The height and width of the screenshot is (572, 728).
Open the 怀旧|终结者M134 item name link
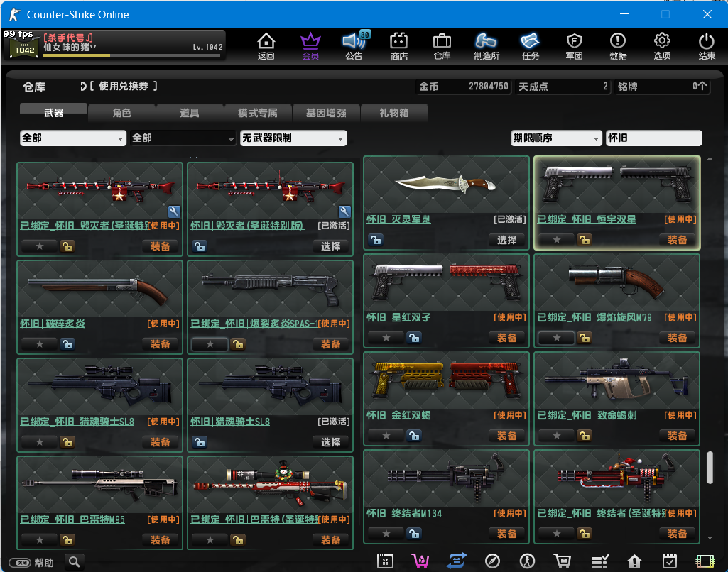click(404, 513)
